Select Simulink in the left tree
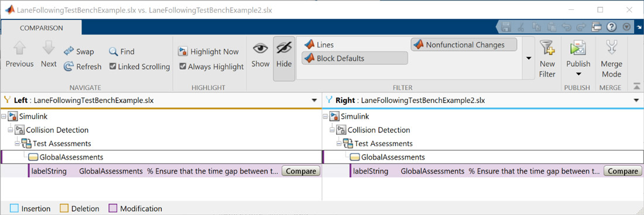The height and width of the screenshot is (215, 644). (x=33, y=116)
